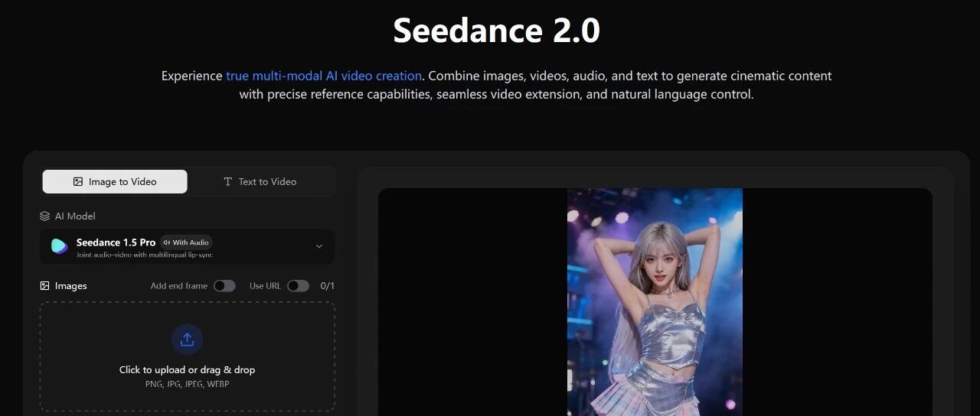
Task: Click the Seedance 2.0 heading
Action: click(496, 31)
